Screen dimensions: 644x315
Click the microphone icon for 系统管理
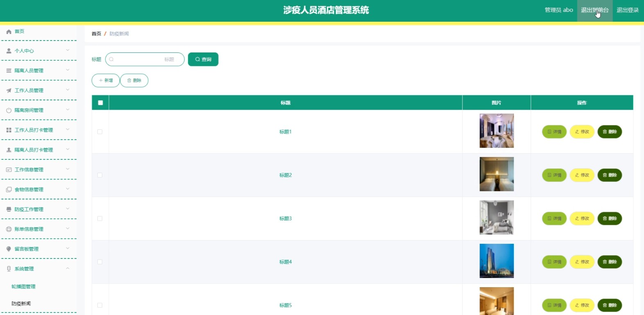9,269
